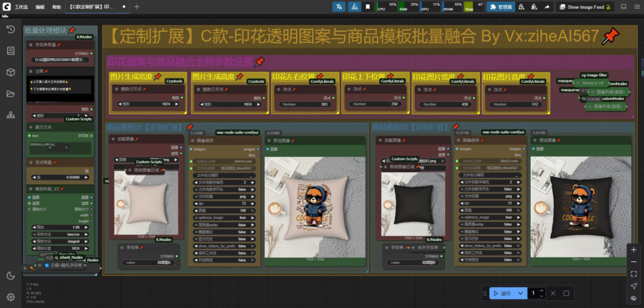Click 印花图片高度 Number value 512 field
Screen dimensions: 644x308
click(516, 104)
